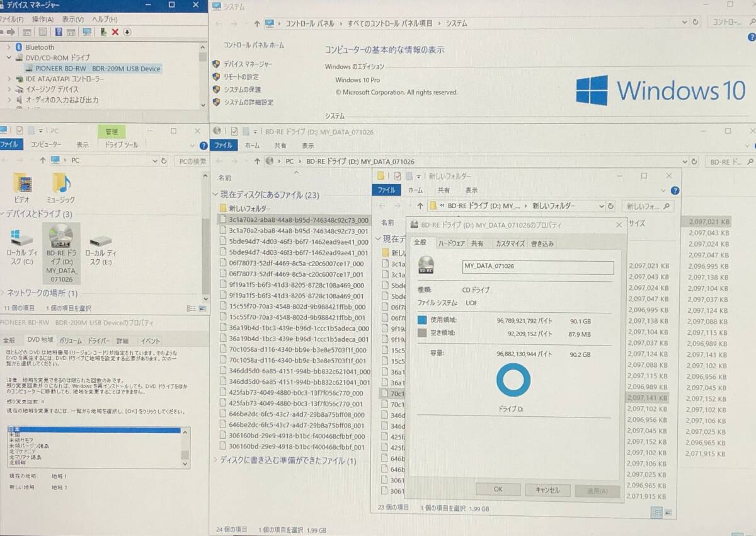Open the ファイル(F) menu in Device Manager
The height and width of the screenshot is (536, 756).
11,19
